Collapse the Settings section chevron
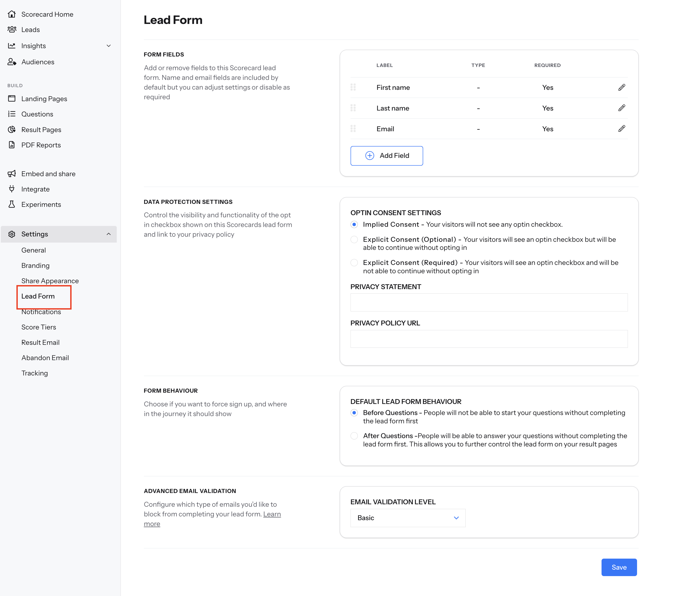 [108, 234]
